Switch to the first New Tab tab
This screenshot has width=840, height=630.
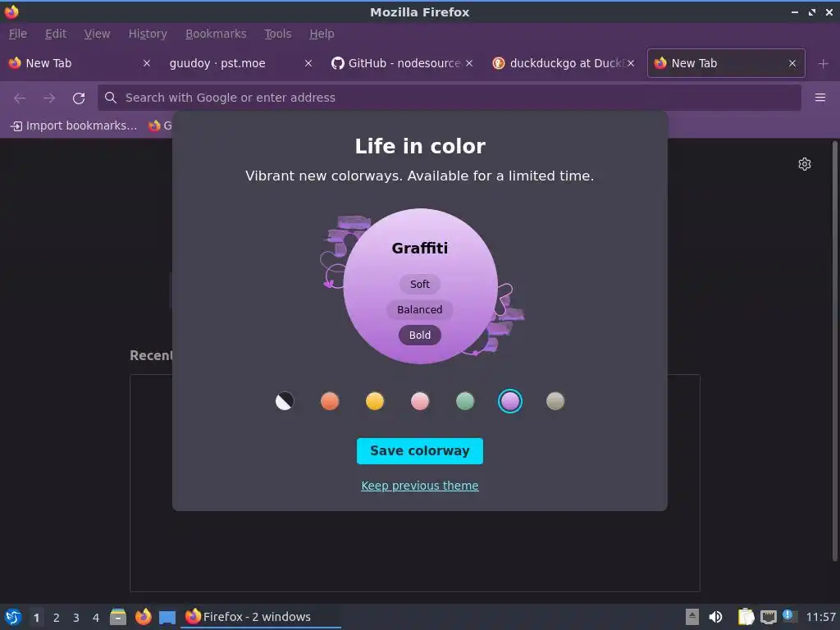coord(80,63)
